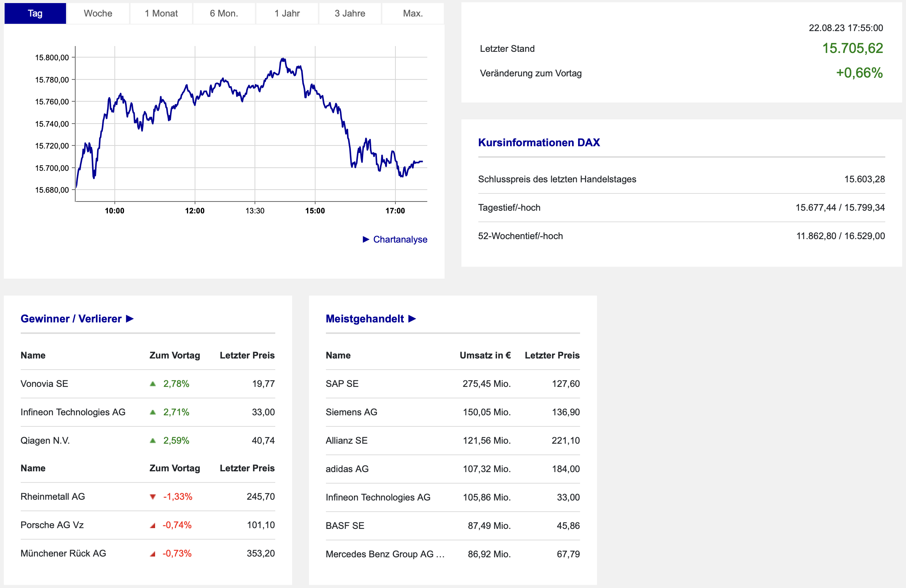
Task: Click red arrow for Porsche AG Vz
Action: tap(153, 525)
